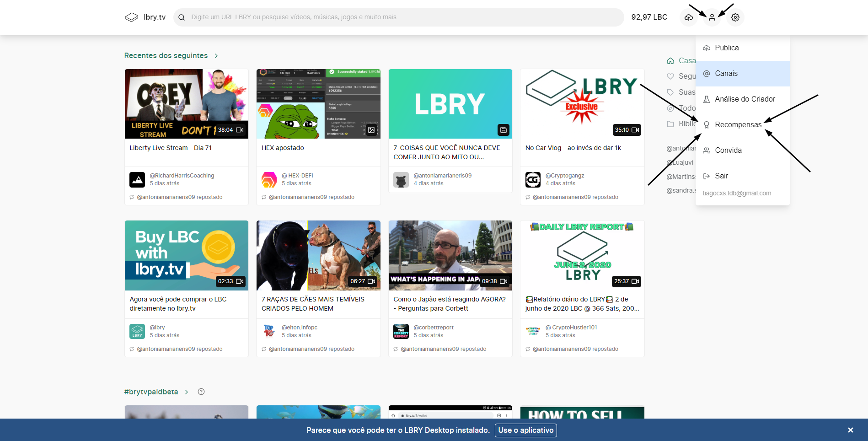Open the Liberty Live Stream thumbnail
Viewport: 868px width, 441px height.
pos(187,104)
